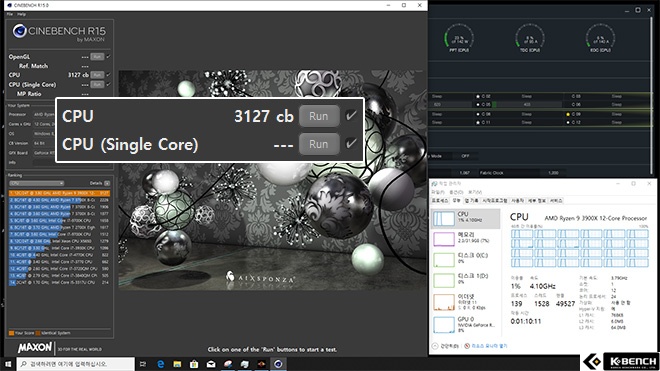Open the CPU ranking dropdown
This screenshot has width=660, height=371.
pos(37,183)
